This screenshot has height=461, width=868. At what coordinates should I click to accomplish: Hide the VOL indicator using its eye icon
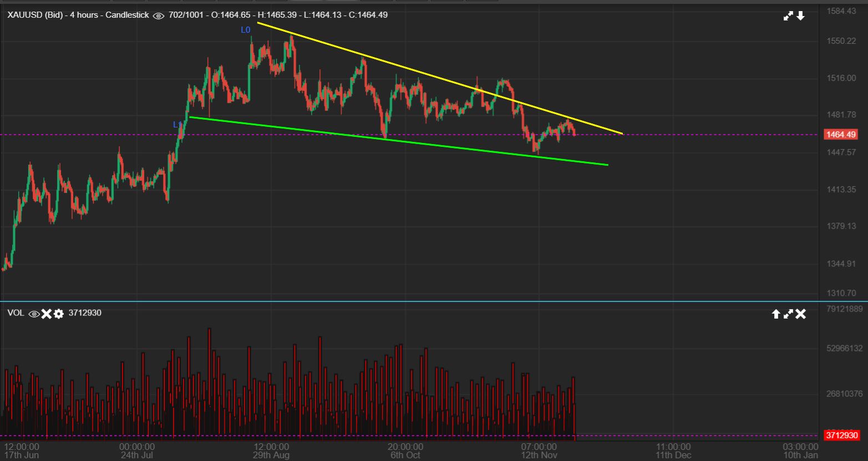pyautogui.click(x=34, y=314)
